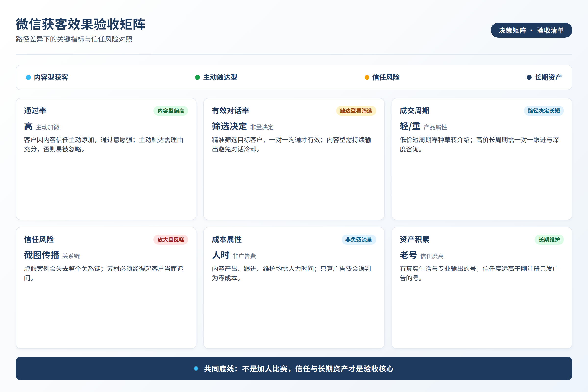Click the 非广告费 sublabel
Screen dimensions: 588x392
244,256
